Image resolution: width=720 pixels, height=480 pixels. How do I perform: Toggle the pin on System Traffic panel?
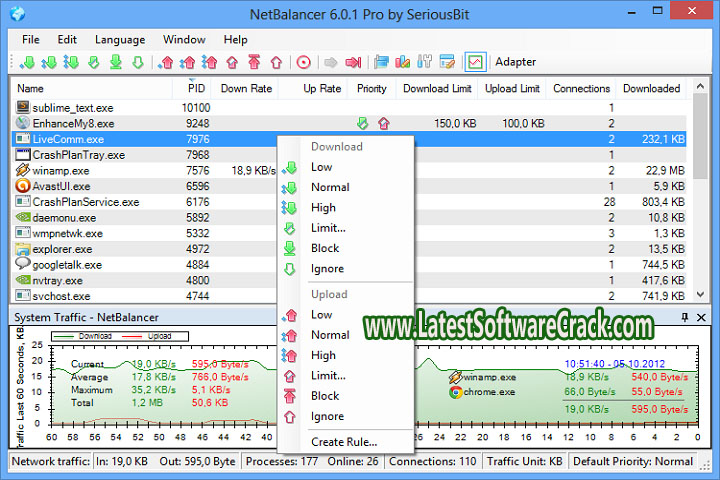[x=685, y=317]
